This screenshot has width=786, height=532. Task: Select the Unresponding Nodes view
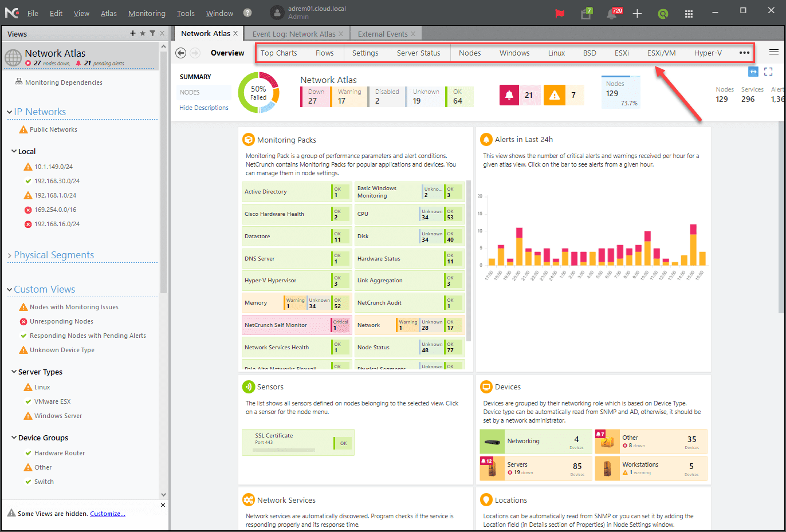(61, 321)
